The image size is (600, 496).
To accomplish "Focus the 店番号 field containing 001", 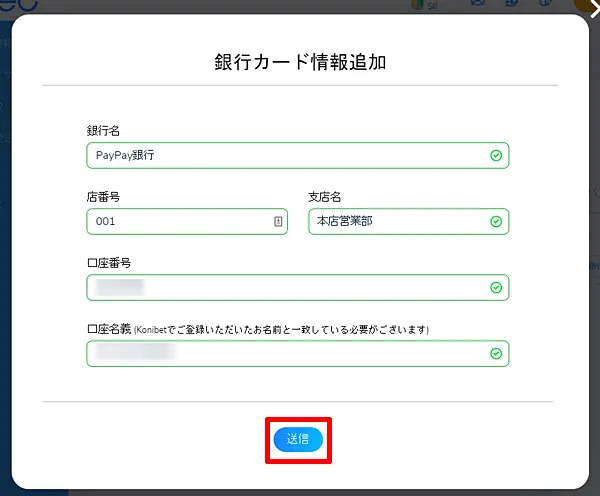I will point(187,222).
